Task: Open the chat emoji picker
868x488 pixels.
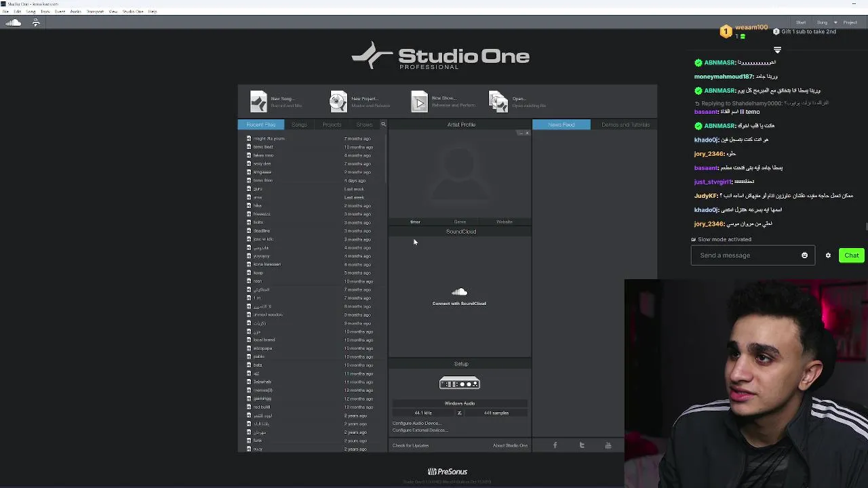Action: coord(805,256)
